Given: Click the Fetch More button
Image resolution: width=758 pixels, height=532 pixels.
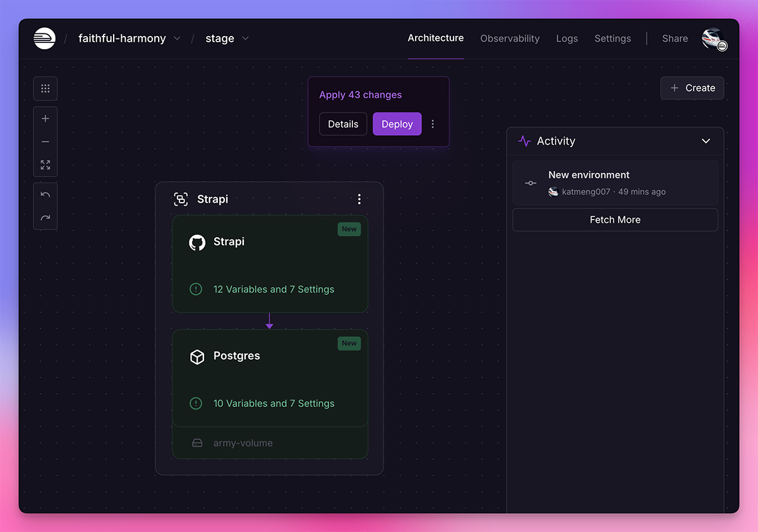Looking at the screenshot, I should click(615, 220).
